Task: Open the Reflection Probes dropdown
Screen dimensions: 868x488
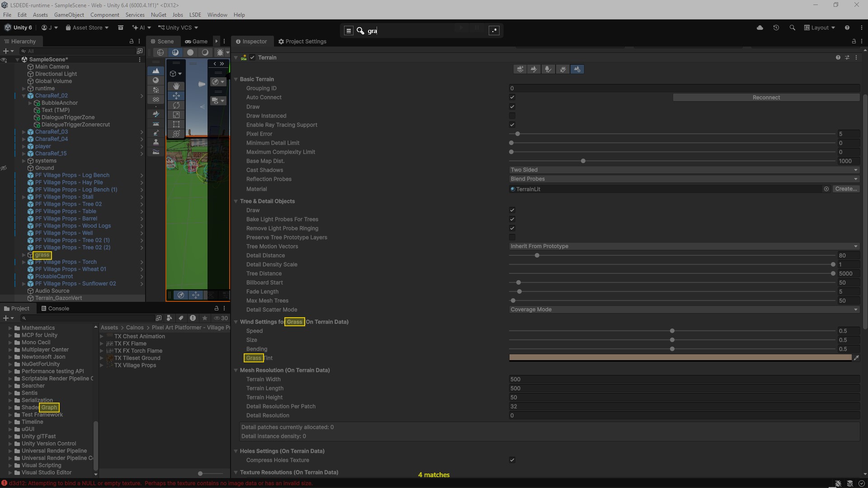Action: click(x=684, y=179)
